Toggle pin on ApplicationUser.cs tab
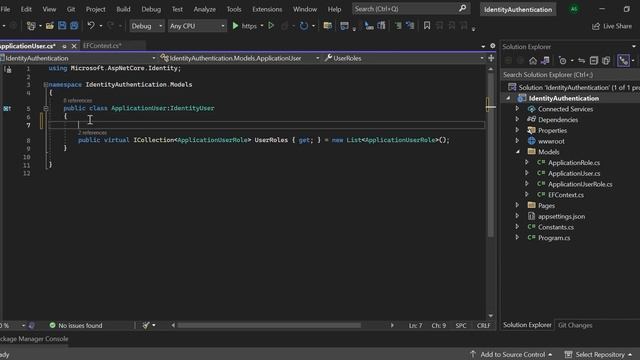The height and width of the screenshot is (360, 640). coord(64,46)
